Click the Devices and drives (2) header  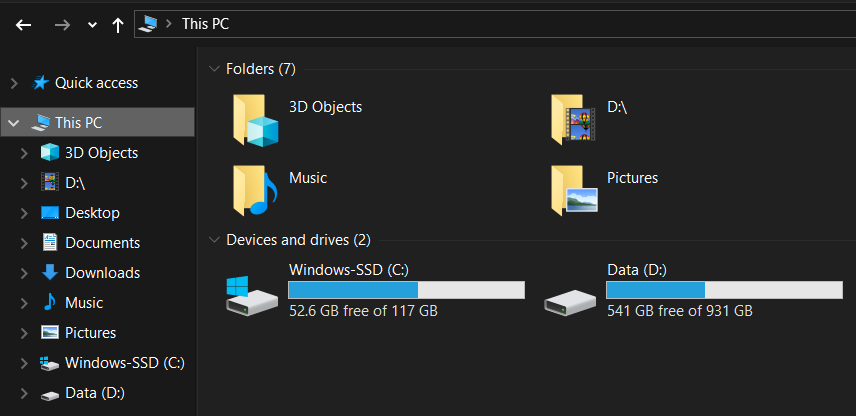pyautogui.click(x=298, y=240)
